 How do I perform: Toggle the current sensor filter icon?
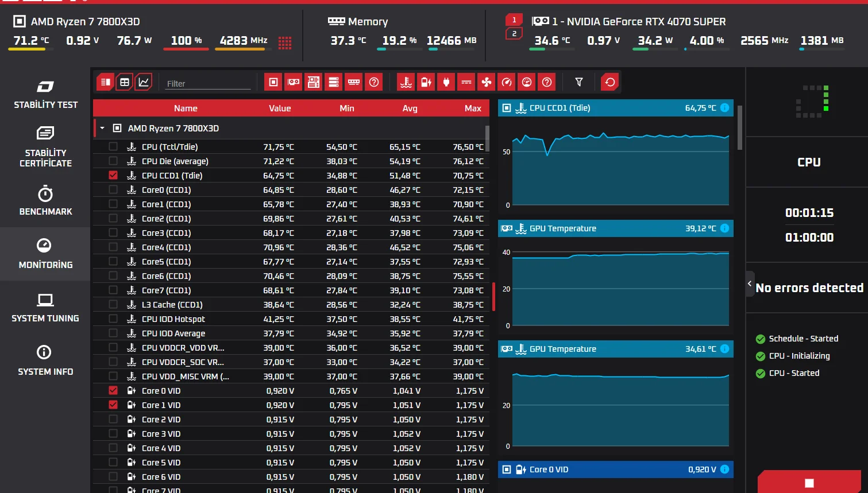(466, 82)
